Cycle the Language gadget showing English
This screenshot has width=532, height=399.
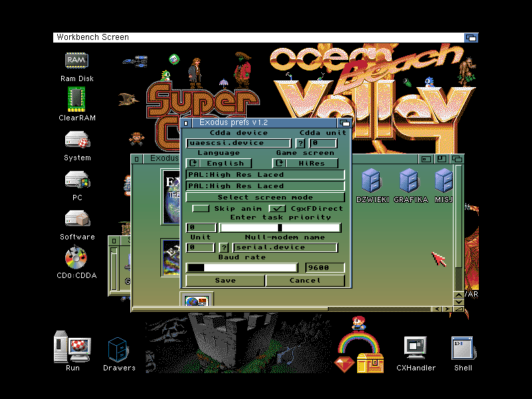click(219, 163)
